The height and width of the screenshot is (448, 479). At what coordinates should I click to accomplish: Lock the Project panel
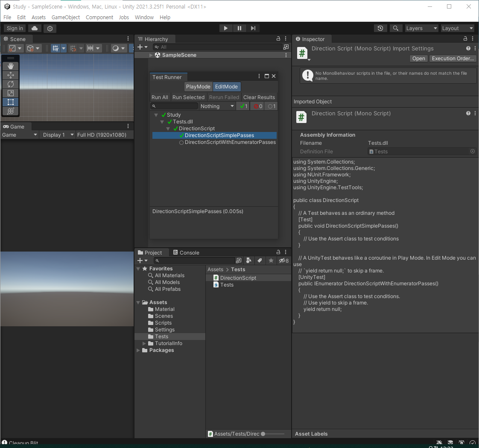tap(278, 252)
